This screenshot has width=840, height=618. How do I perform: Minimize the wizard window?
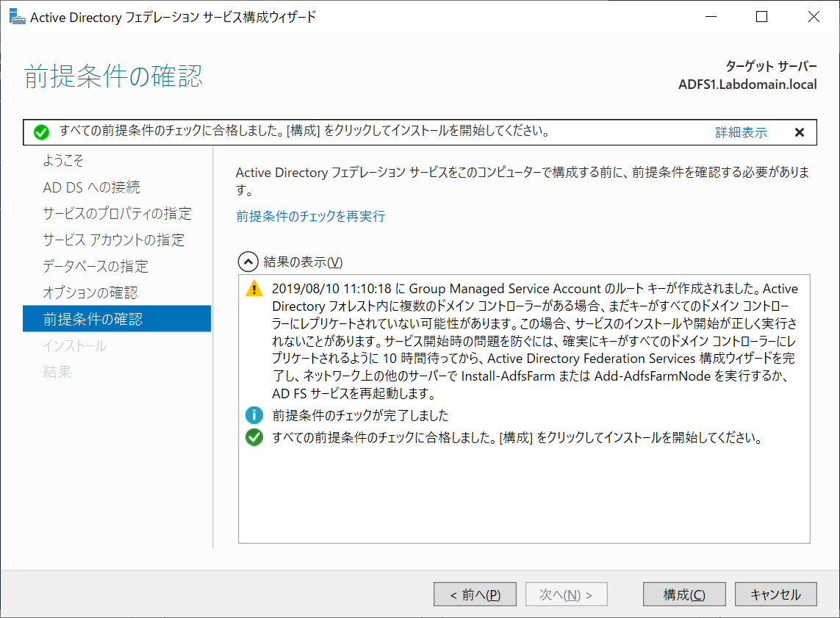[x=711, y=17]
